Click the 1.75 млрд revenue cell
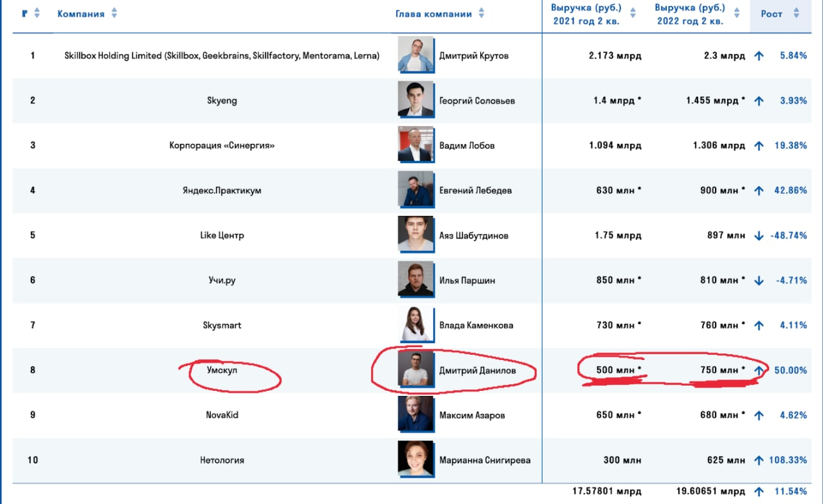Viewport: 823px width, 504px height. coord(618,236)
